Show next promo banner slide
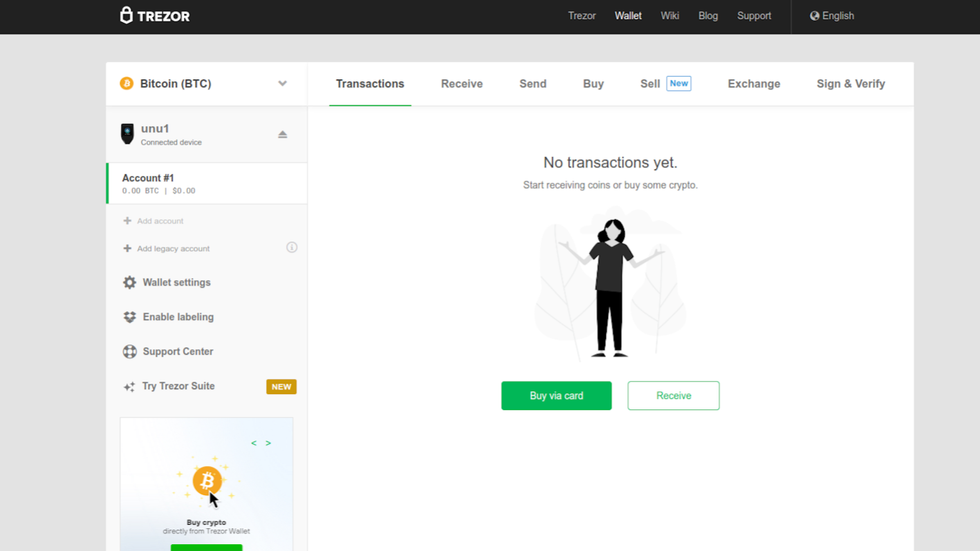Viewport: 980px width, 551px height. pyautogui.click(x=268, y=443)
